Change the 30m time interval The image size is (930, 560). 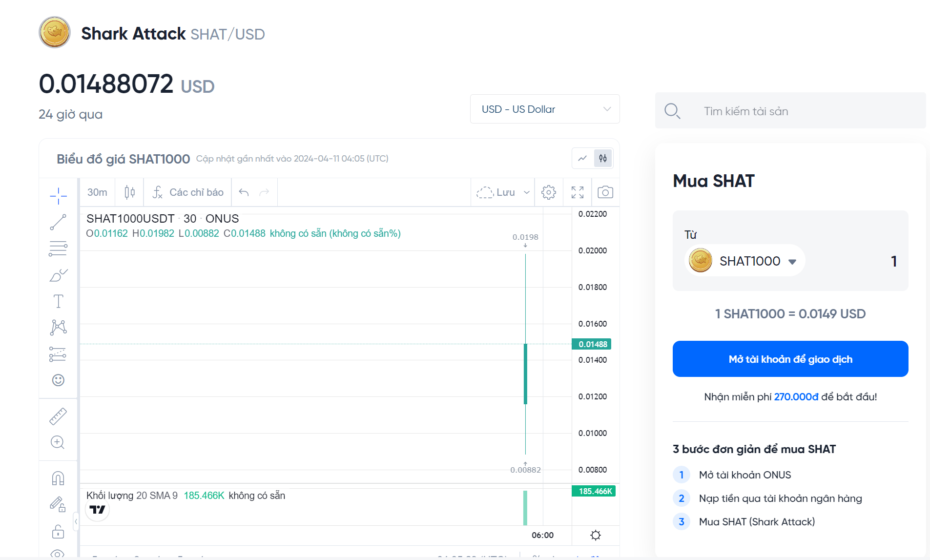pos(97,192)
